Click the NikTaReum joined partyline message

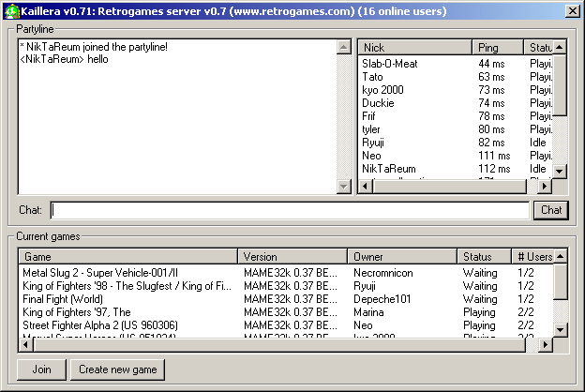tap(94, 47)
